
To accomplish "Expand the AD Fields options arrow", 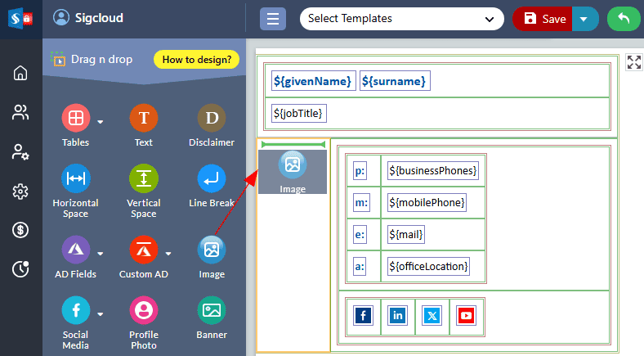I will pyautogui.click(x=101, y=253).
